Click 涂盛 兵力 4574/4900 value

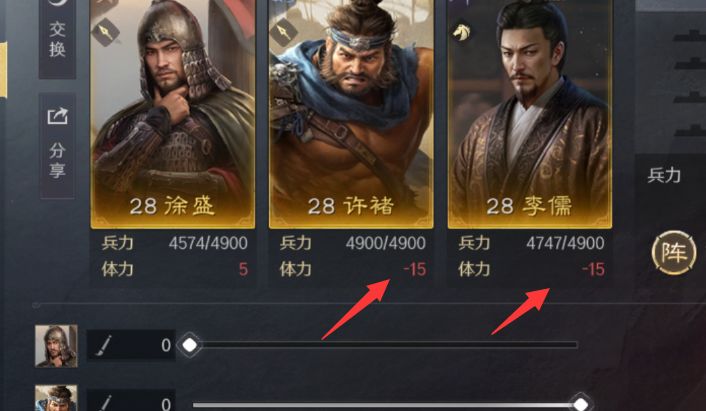(208, 243)
